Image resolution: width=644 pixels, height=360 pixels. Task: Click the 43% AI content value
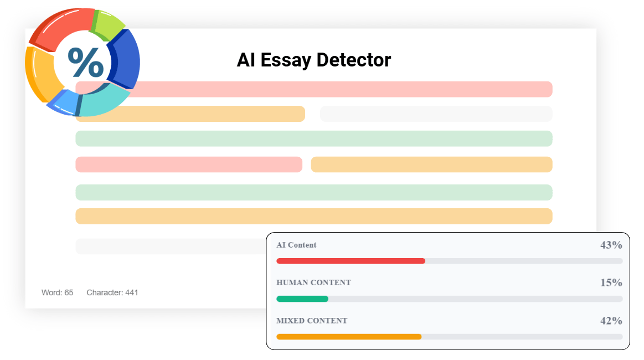click(x=611, y=245)
